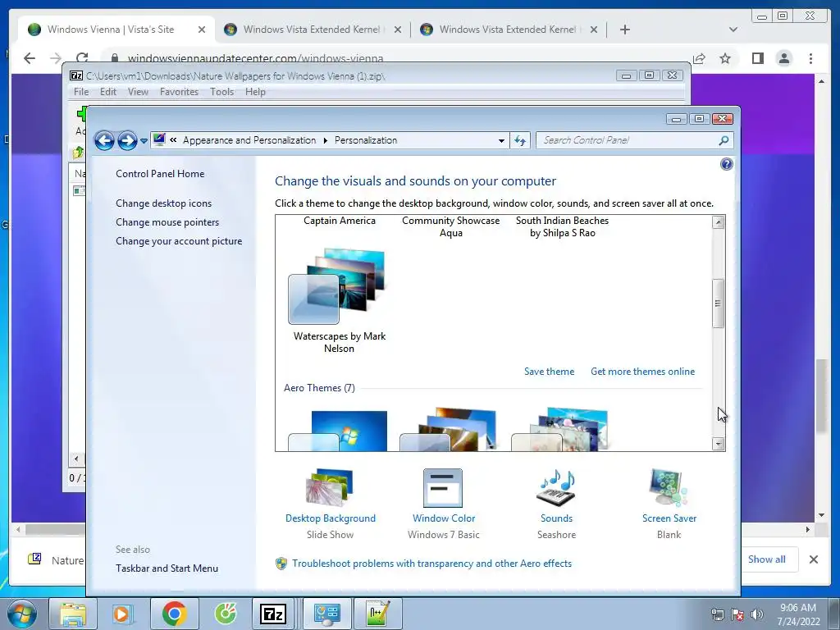Go forward in Control Panel window

point(127,140)
